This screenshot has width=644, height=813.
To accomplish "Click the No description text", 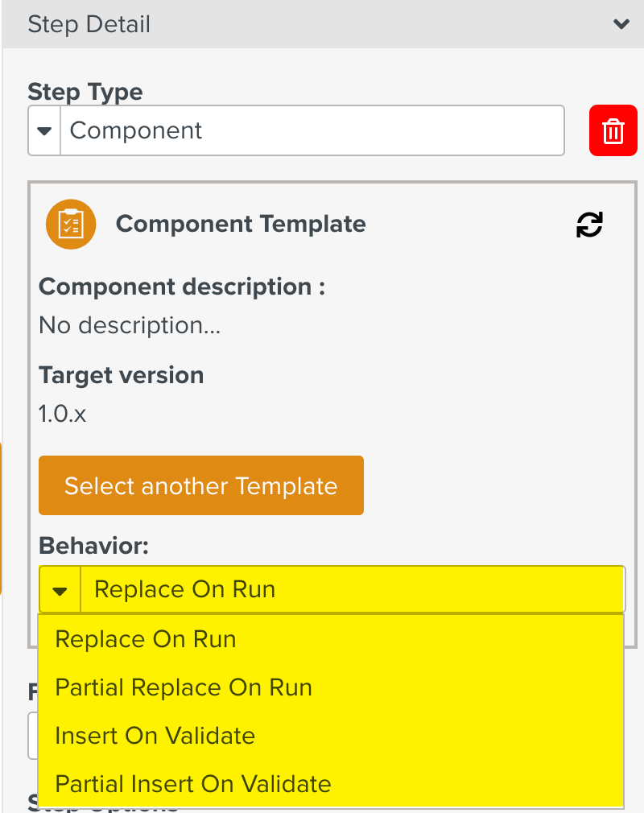I will click(130, 325).
